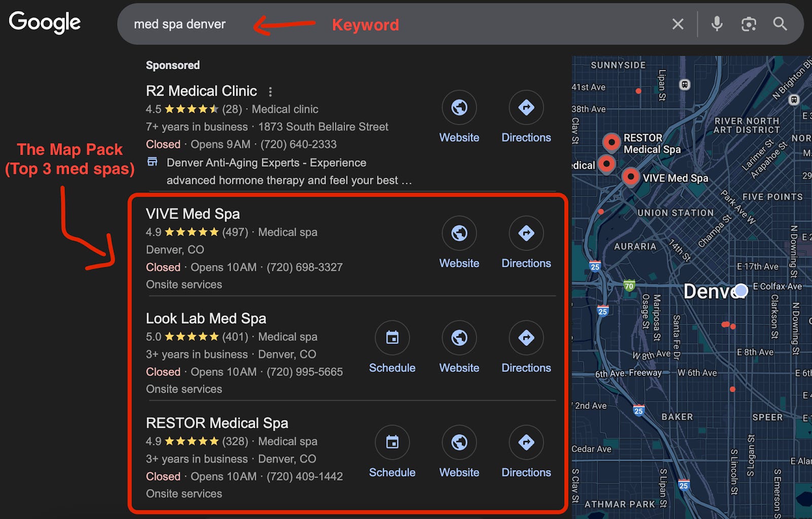Click the Directions icon for Look Lab Med Spa
Viewport: 812px width, 519px height.
click(526, 338)
